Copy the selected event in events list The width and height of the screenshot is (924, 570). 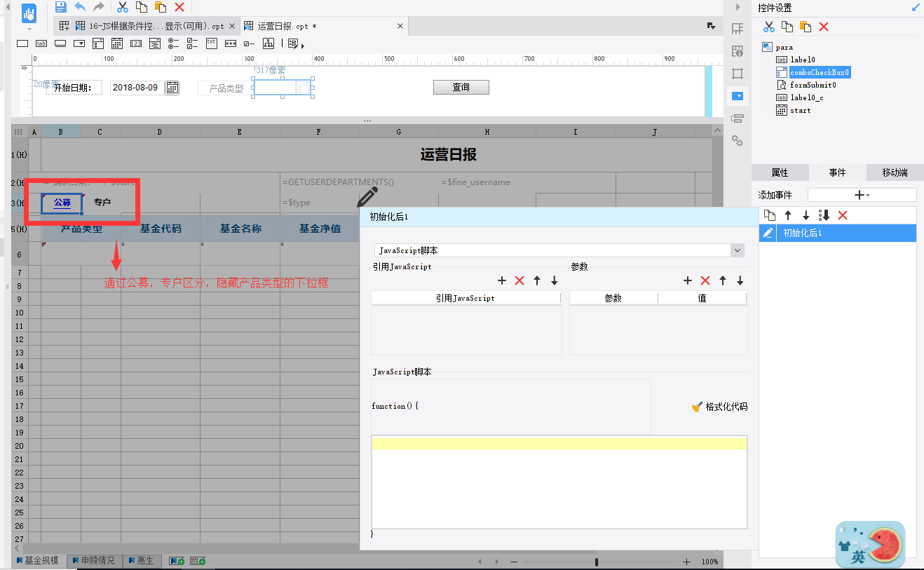tap(769, 215)
